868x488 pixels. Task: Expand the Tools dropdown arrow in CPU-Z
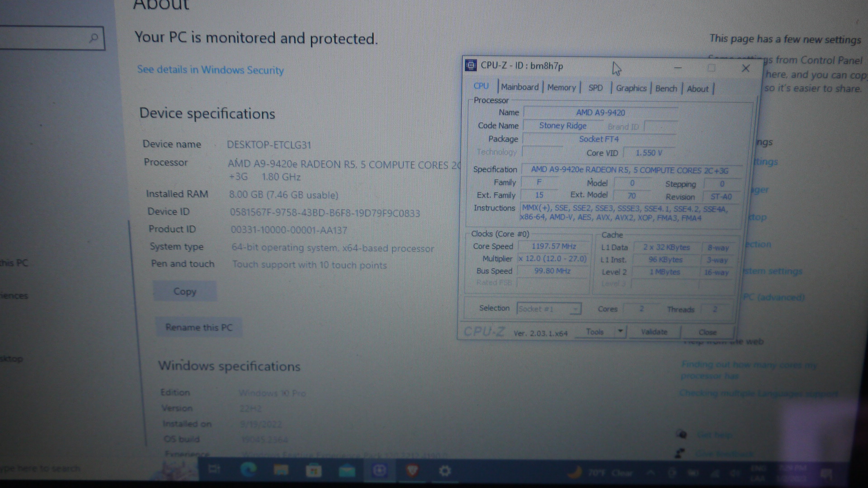[x=621, y=332]
